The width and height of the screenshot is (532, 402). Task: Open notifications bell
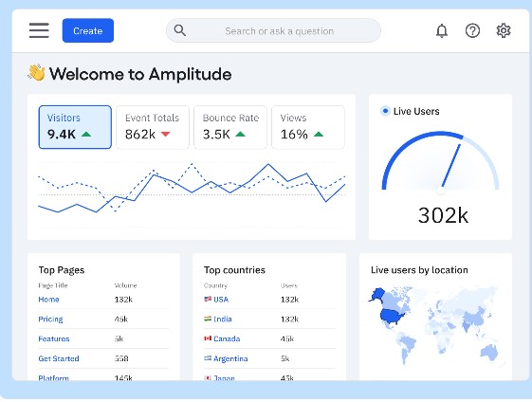[441, 31]
